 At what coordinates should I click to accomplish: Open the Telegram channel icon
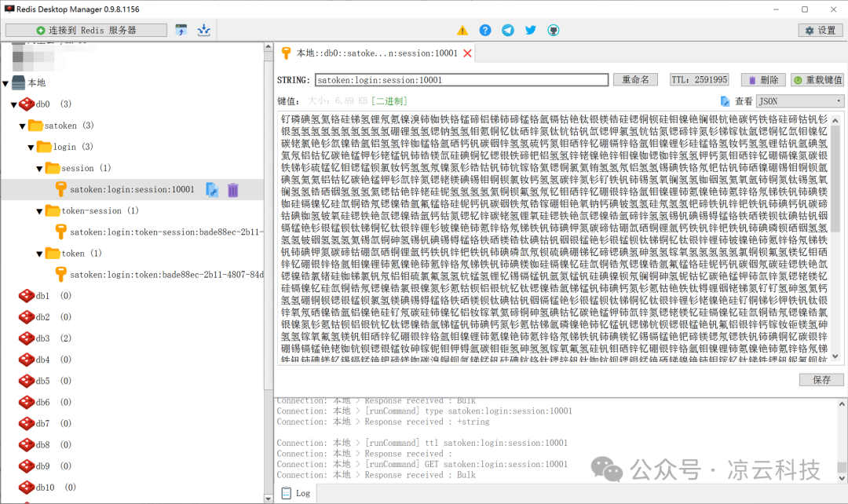coord(508,30)
